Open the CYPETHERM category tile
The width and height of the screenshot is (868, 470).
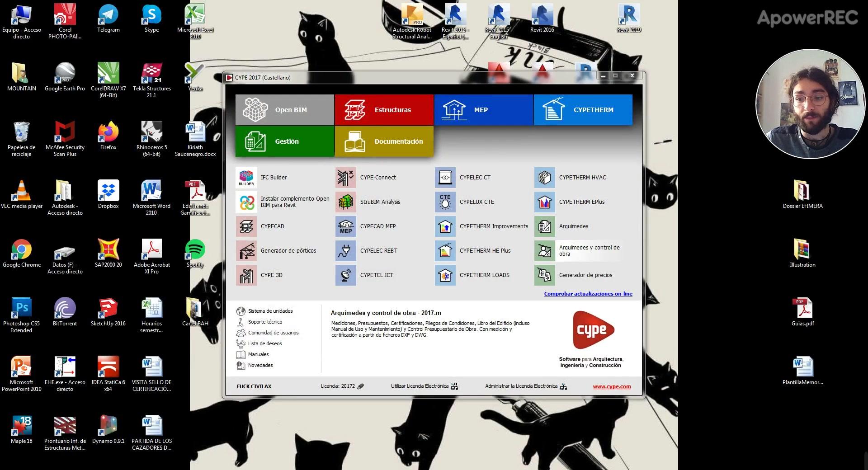(x=583, y=110)
